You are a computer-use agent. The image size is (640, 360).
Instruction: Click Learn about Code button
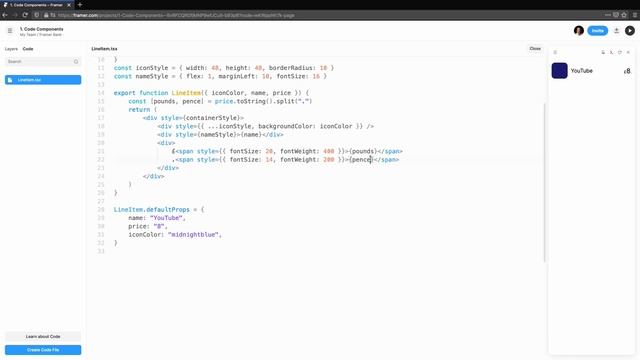(x=43, y=337)
